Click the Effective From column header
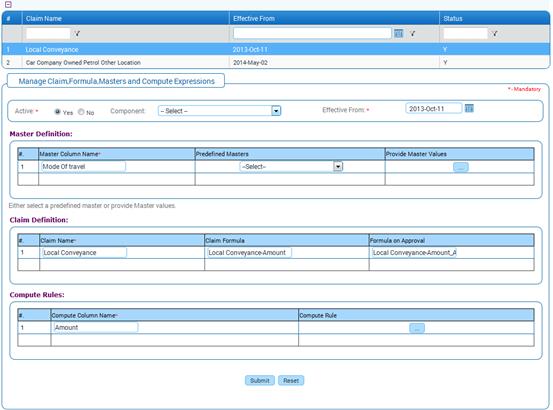The image size is (553, 410). coord(334,18)
